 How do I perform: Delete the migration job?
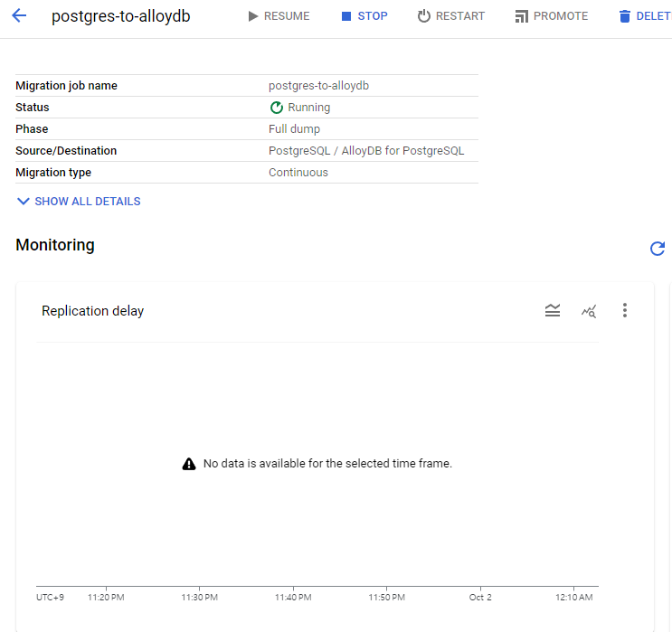point(645,16)
